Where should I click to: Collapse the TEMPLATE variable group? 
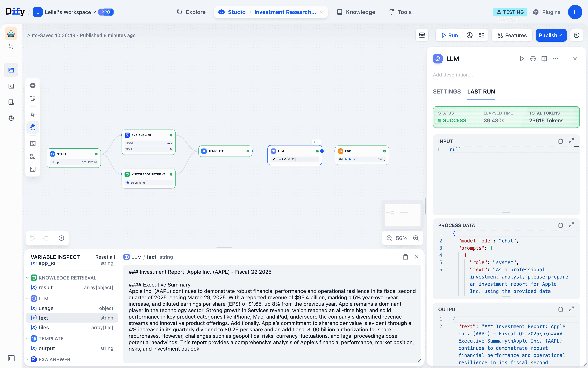[x=27, y=339]
